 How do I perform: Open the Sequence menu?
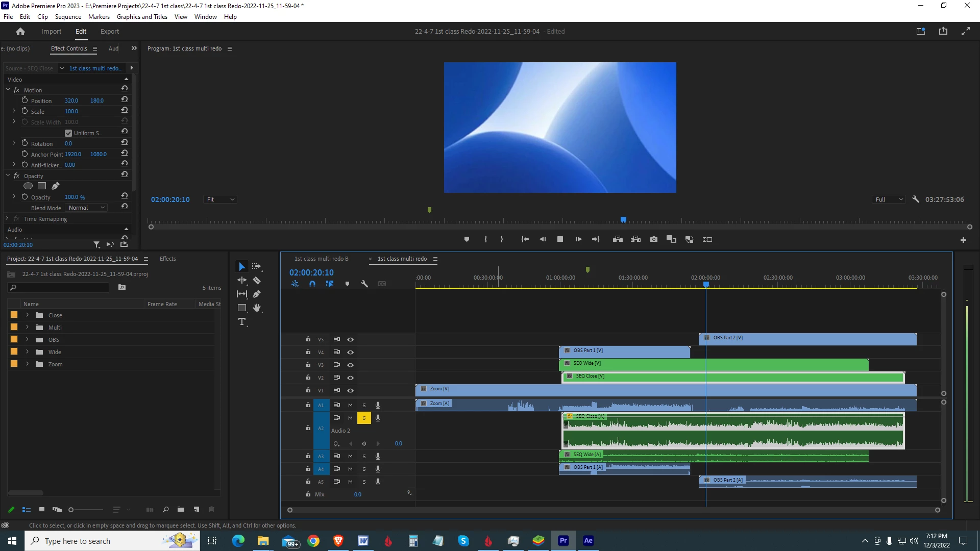[x=68, y=17]
